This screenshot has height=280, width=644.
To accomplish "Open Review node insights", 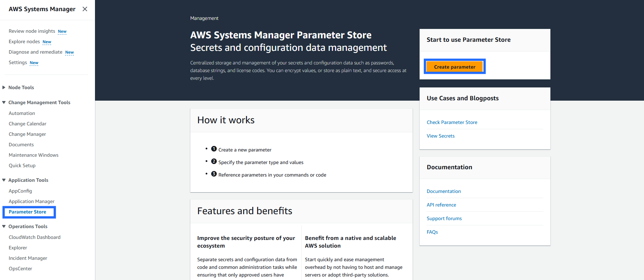I will click(32, 31).
